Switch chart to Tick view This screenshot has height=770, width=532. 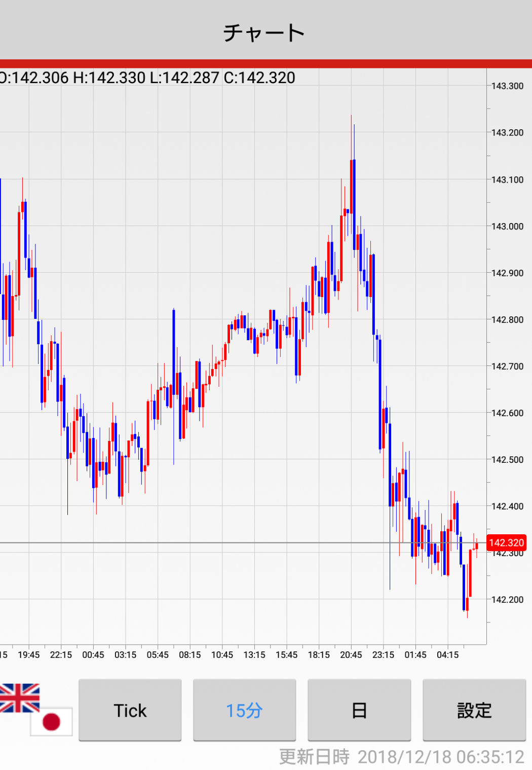[x=130, y=710]
